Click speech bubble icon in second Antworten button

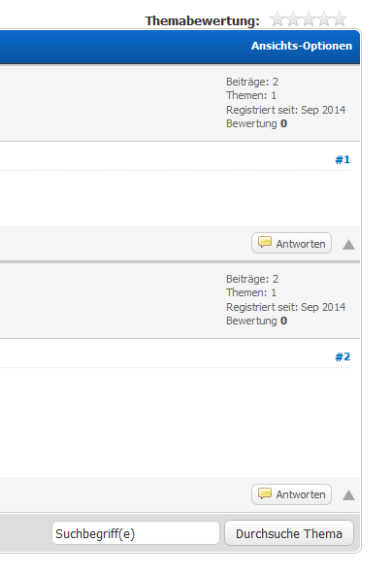(x=265, y=493)
